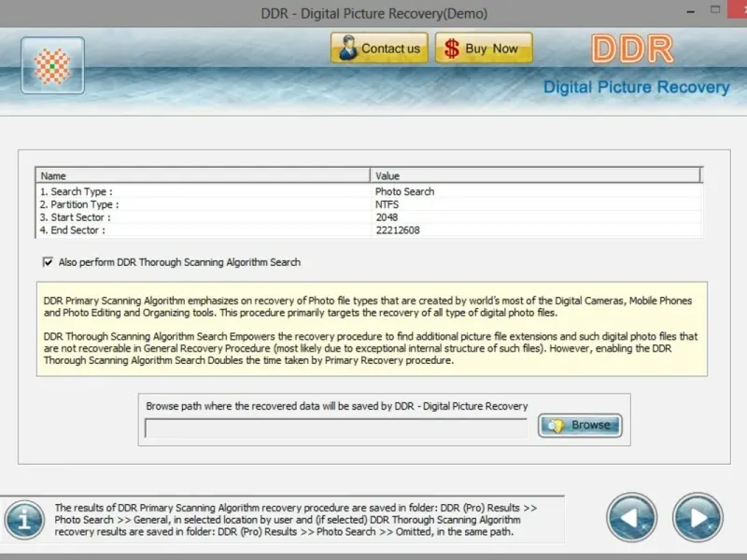Maximize the DDR window

pyautogui.click(x=715, y=9)
